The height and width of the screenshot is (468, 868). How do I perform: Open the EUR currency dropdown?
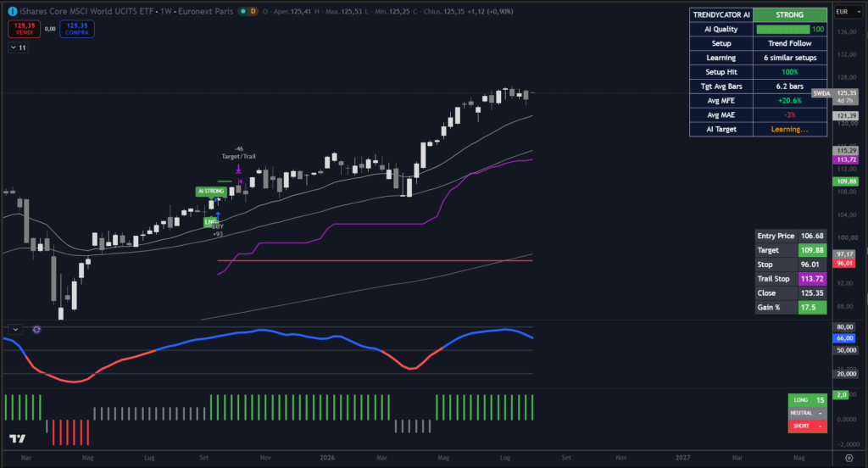click(x=849, y=12)
